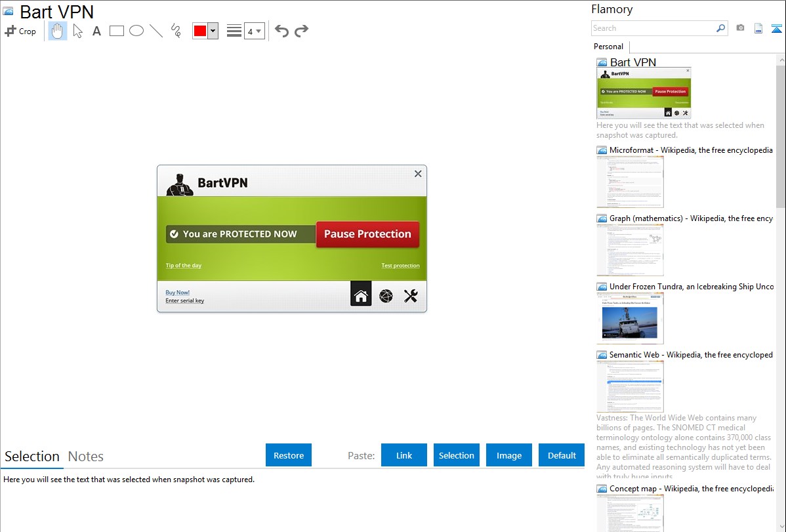The width and height of the screenshot is (786, 532).
Task: Open the Test protection link
Action: (400, 265)
